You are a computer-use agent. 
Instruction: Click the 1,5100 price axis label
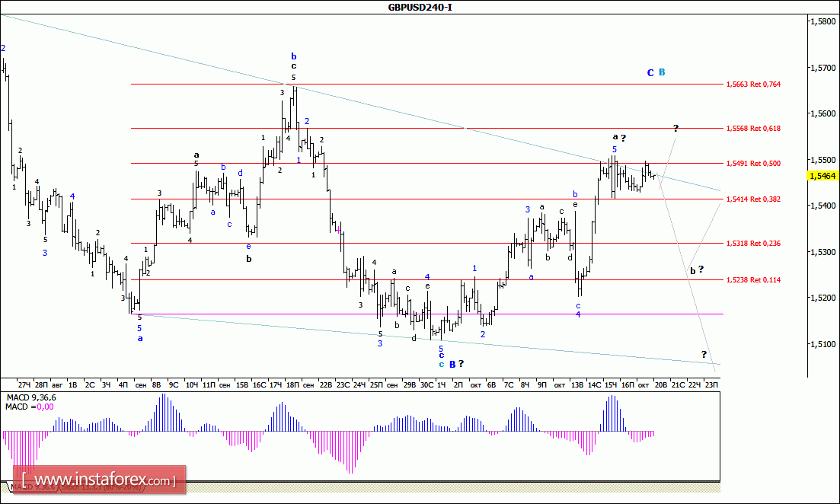[x=822, y=344]
